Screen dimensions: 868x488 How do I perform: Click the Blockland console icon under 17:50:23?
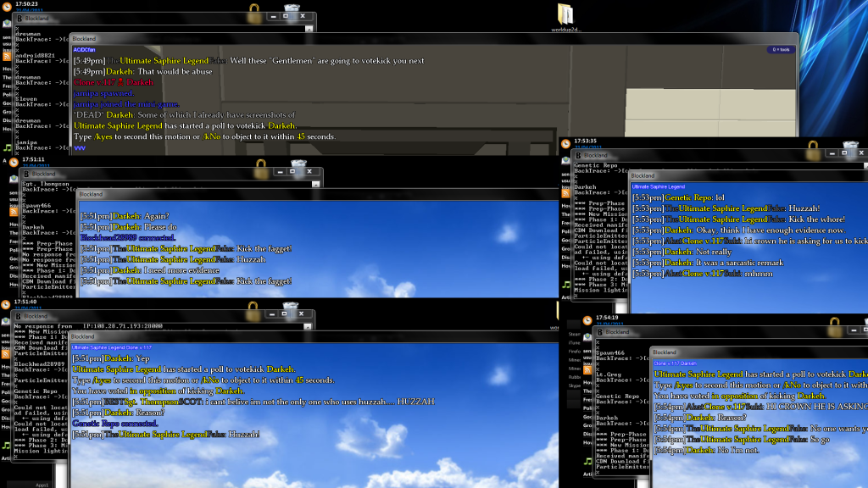coord(19,19)
